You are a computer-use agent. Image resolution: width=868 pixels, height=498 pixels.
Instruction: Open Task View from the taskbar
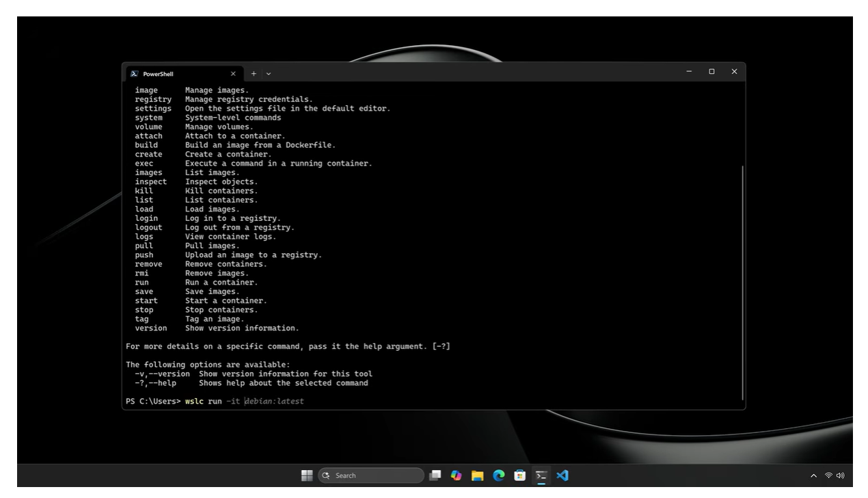435,475
